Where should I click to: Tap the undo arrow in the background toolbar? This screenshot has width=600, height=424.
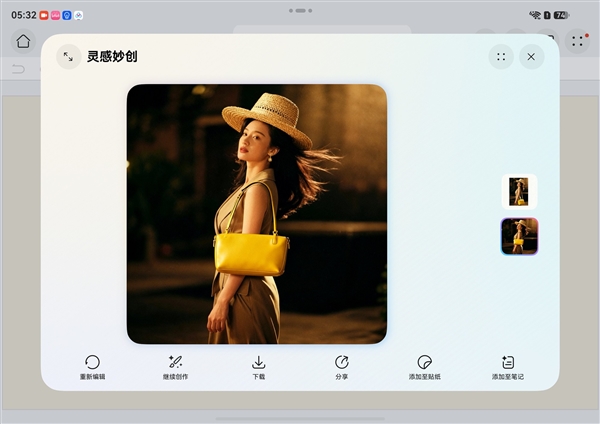point(18,69)
